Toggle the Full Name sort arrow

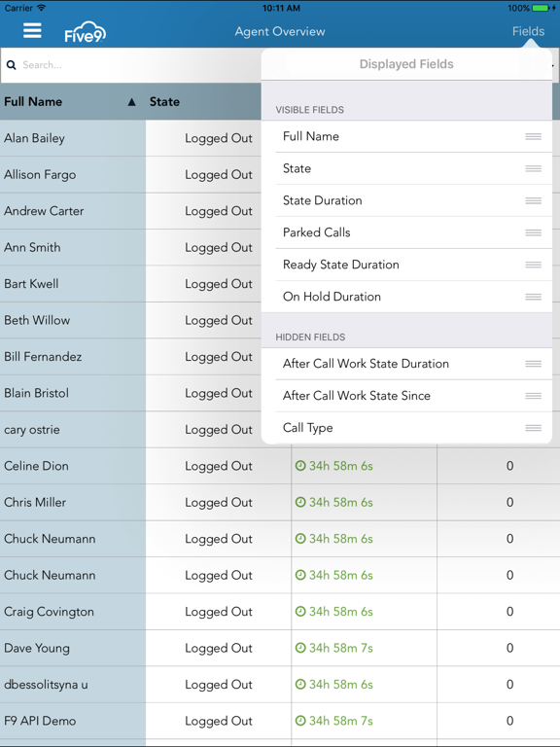[x=132, y=102]
